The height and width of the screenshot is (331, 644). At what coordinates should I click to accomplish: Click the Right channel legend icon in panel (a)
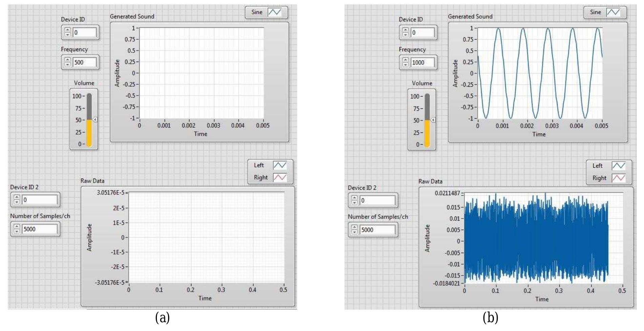[280, 177]
